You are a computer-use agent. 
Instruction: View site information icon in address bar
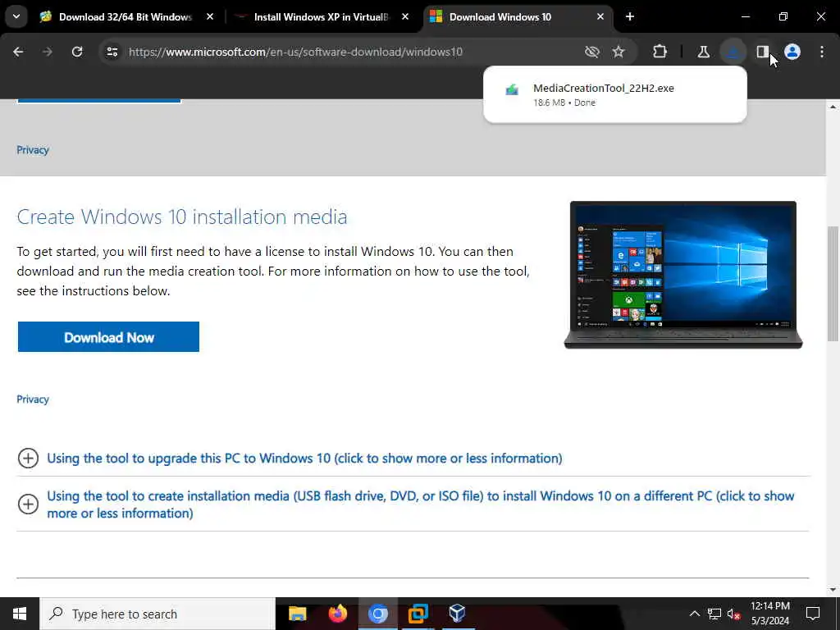[x=112, y=52]
